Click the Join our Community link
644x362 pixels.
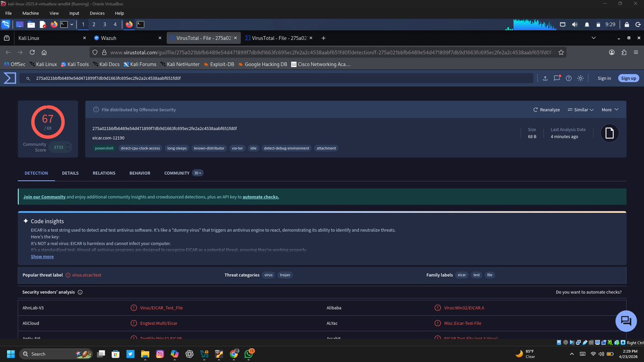(45, 197)
